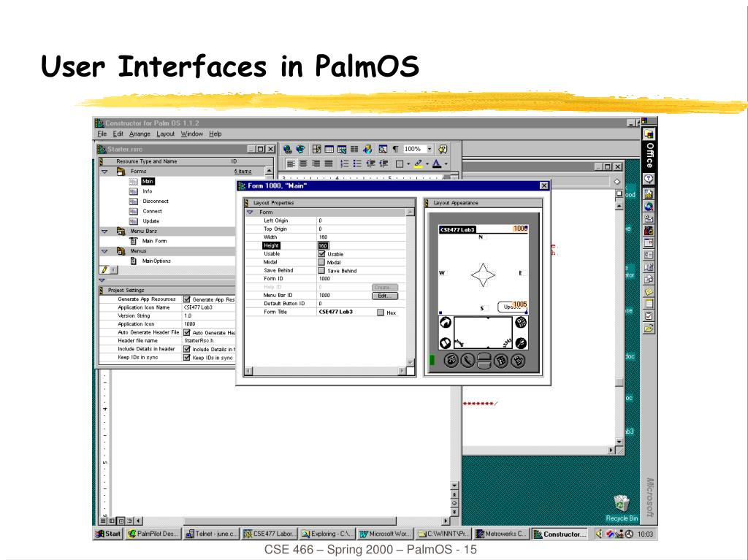
Task: Open the Layout menu
Action: 166,134
